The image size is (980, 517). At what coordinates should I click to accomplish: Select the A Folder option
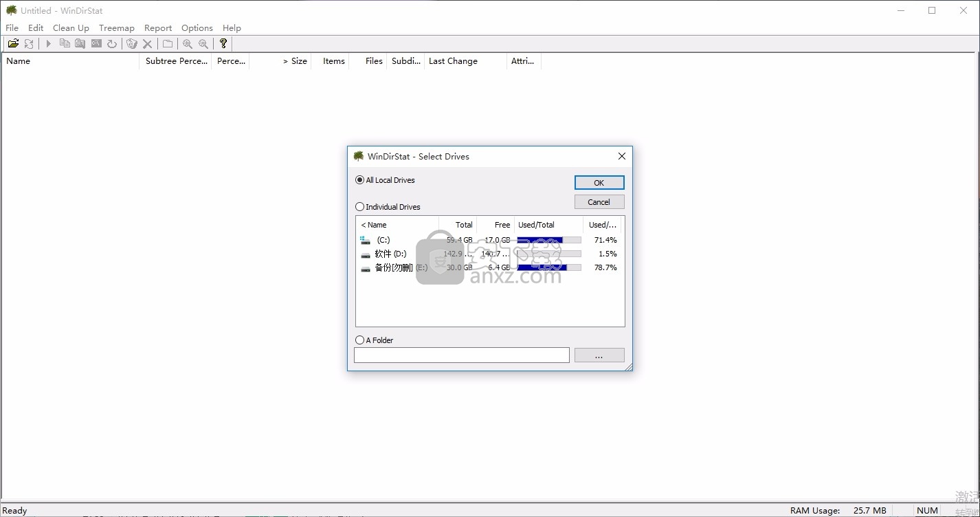[x=375, y=340]
